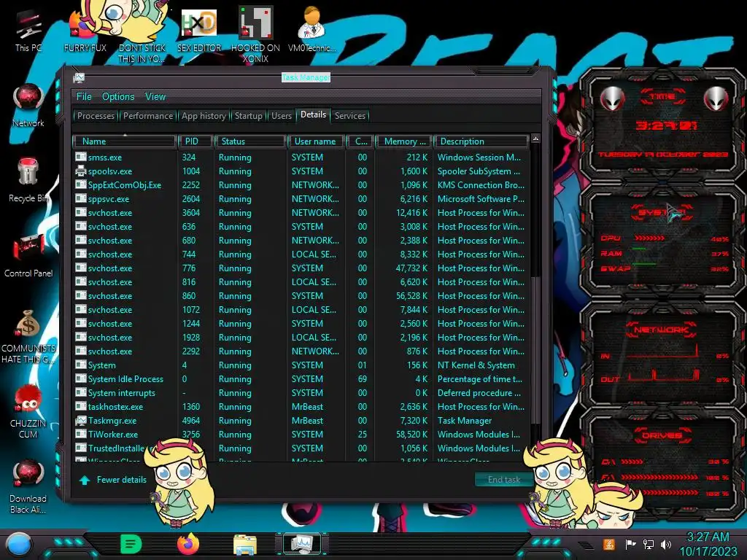Click the NT Kernel & System description
This screenshot has width=747, height=560.
(476, 365)
